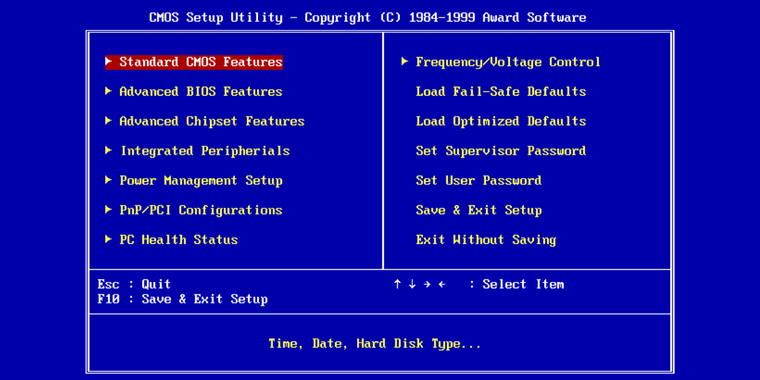
Task: Click the CMOS Setup Utility title text
Action: click(x=368, y=18)
